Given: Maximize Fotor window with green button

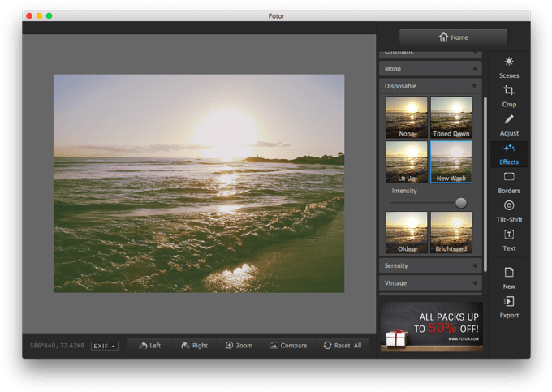Looking at the screenshot, I should point(49,16).
